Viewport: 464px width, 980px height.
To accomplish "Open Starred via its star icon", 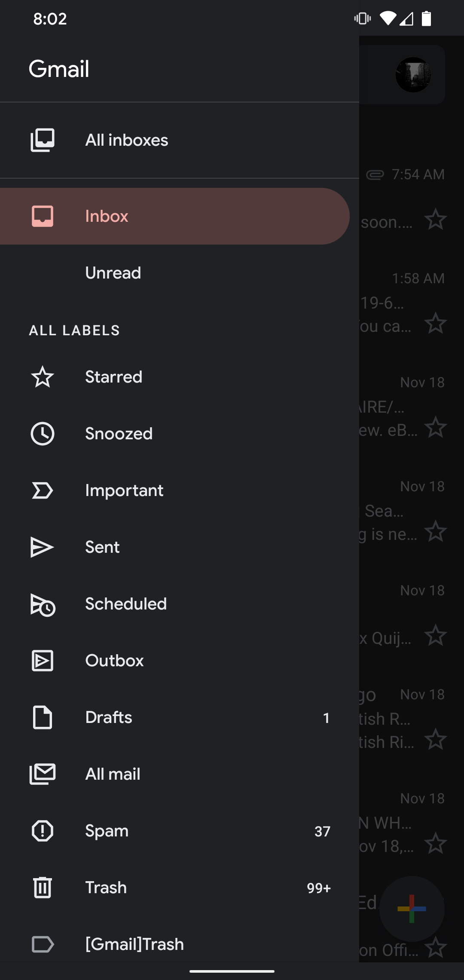I will pos(43,377).
